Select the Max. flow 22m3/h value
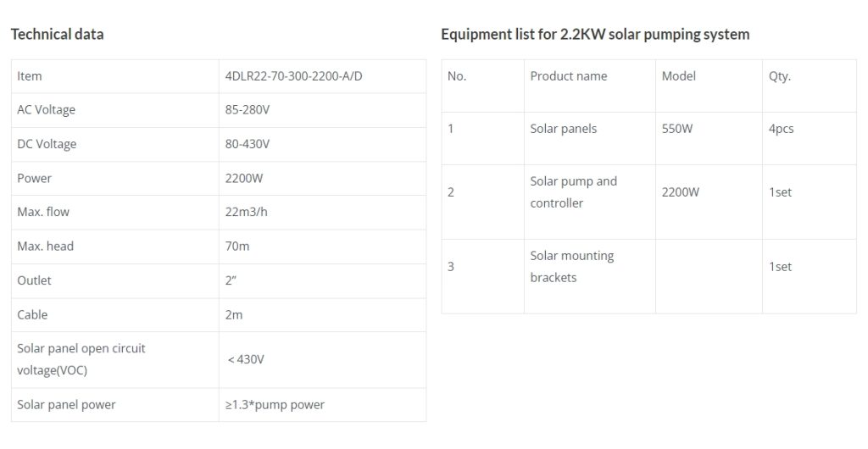Screen dimensions: 868x449 [246, 213]
